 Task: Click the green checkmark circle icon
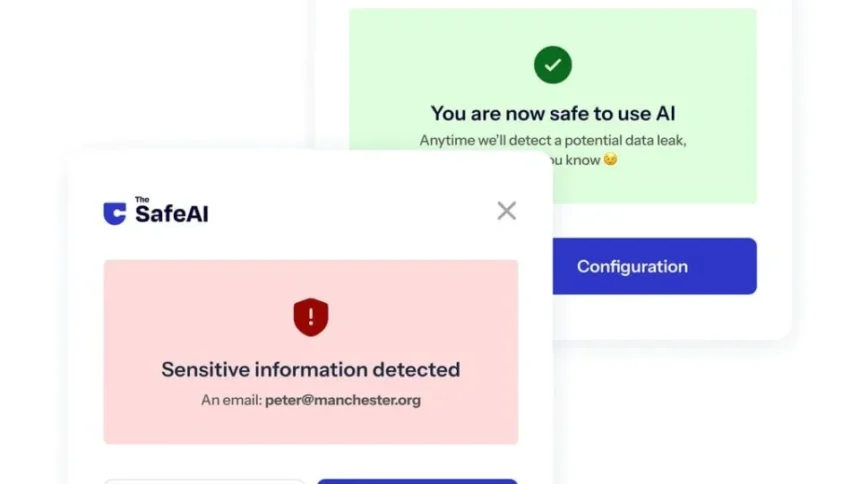[552, 66]
